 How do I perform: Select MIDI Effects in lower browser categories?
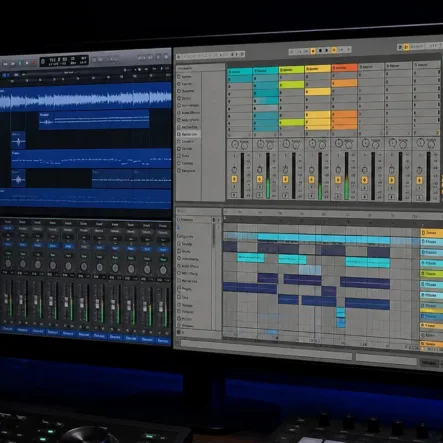click(188, 273)
